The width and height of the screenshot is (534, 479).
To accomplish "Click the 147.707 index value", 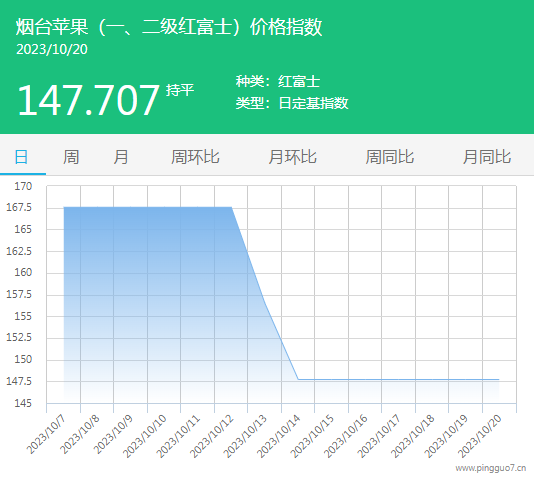I will coord(89,100).
